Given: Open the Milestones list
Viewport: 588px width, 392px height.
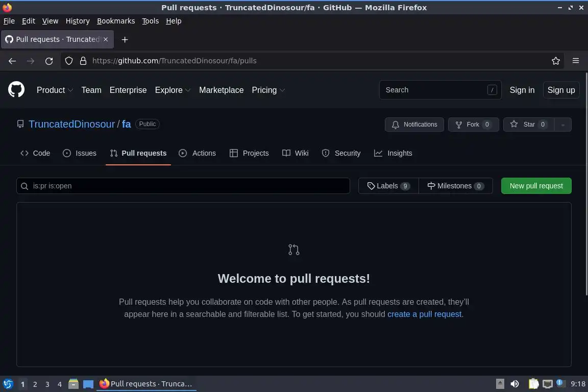Looking at the screenshot, I should (x=456, y=186).
